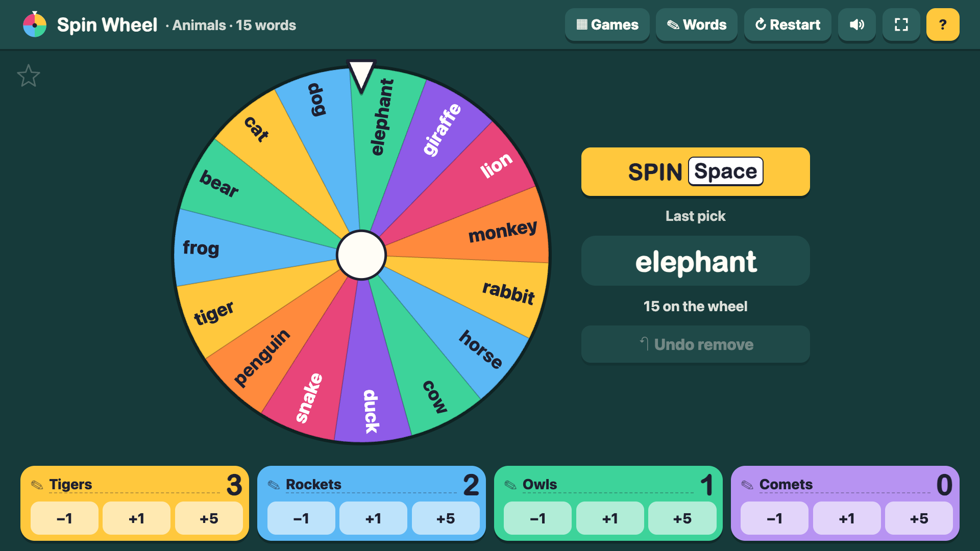Add 5 to Owls score
The image size is (980, 551).
682,518
